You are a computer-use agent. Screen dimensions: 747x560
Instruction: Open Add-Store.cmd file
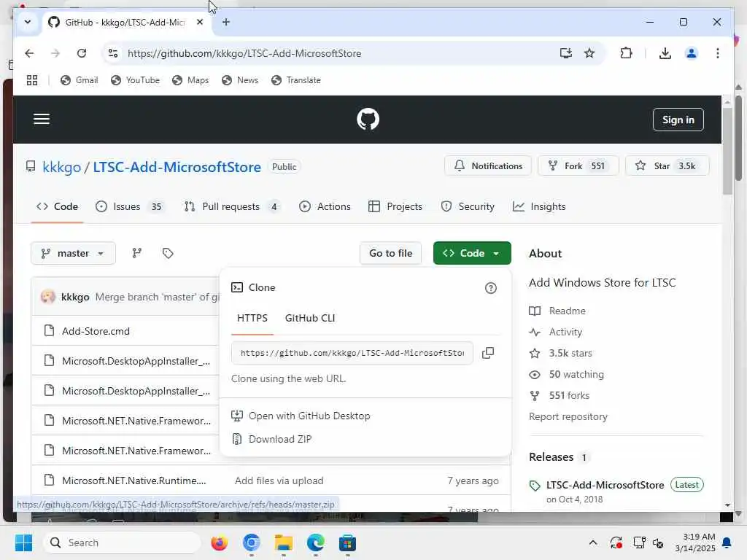[96, 331]
